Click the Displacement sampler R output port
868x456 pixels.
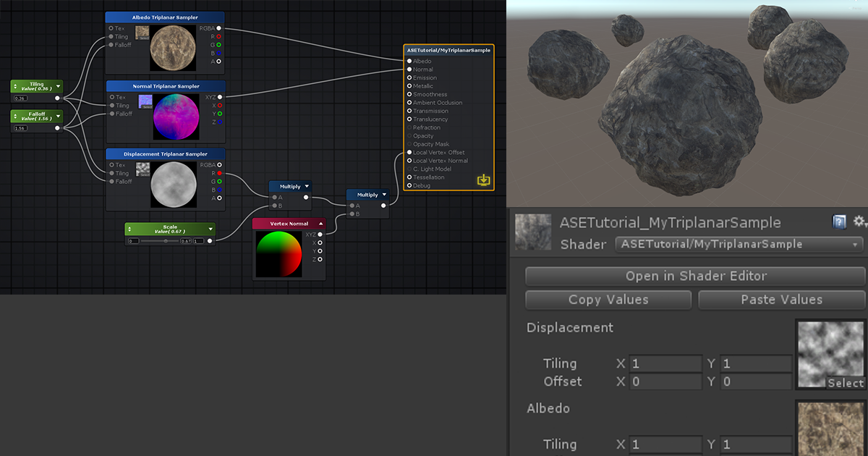pyautogui.click(x=218, y=174)
